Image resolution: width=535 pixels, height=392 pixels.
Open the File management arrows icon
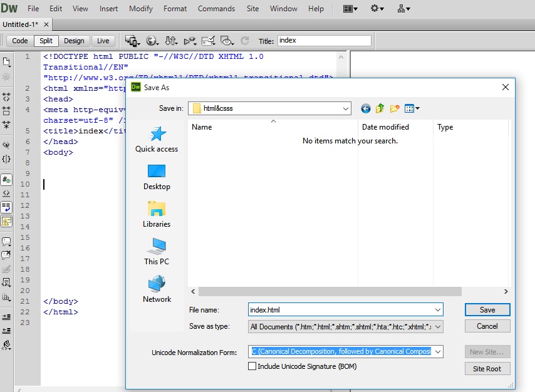pyautogui.click(x=171, y=41)
